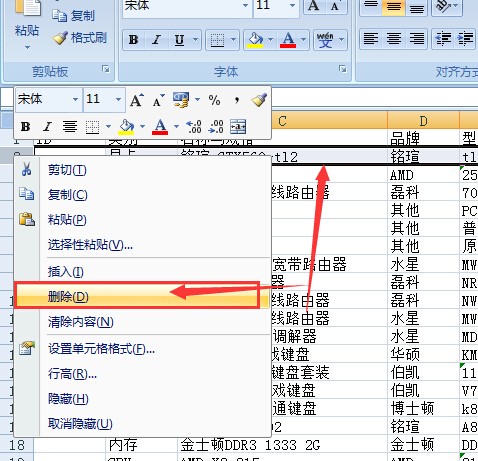Open mini toolbar borders dropdown arrow
This screenshot has height=461, width=478.
pos(108,127)
